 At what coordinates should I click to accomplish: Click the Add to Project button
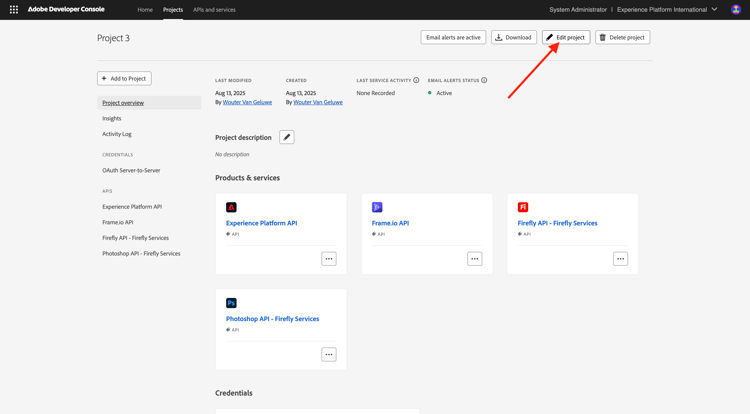point(124,78)
